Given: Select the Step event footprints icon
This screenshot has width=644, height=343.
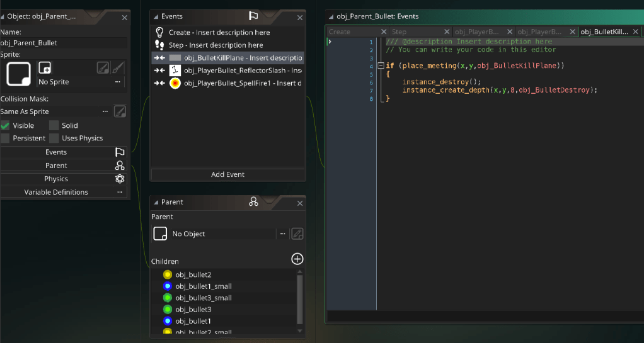Looking at the screenshot, I should click(159, 45).
